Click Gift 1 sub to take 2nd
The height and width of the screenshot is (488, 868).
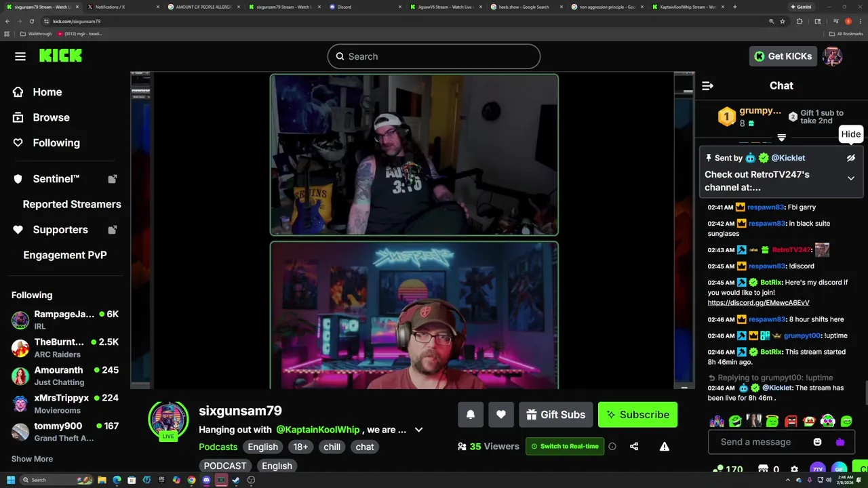tap(816, 117)
